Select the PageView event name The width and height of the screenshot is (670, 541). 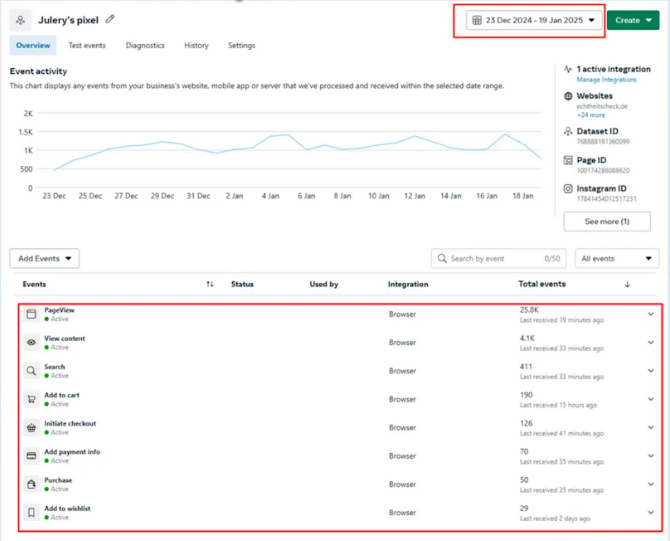coord(59,310)
